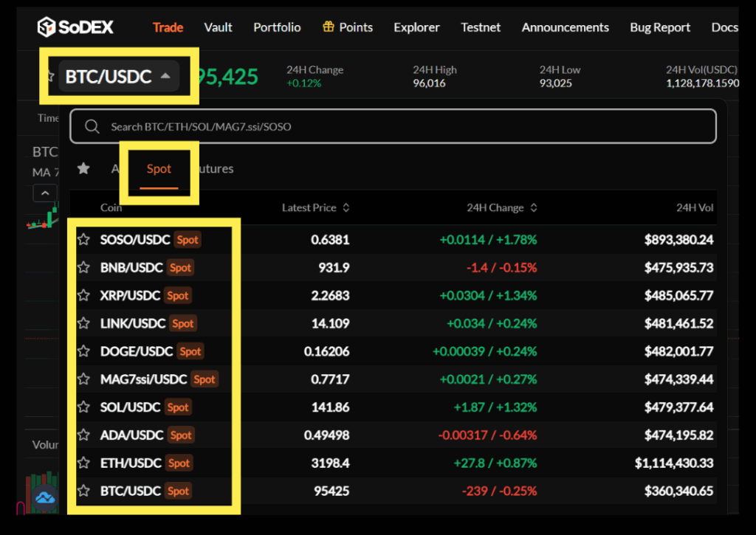Open the Bug Report link
The width and height of the screenshot is (756, 535).
coord(660,27)
